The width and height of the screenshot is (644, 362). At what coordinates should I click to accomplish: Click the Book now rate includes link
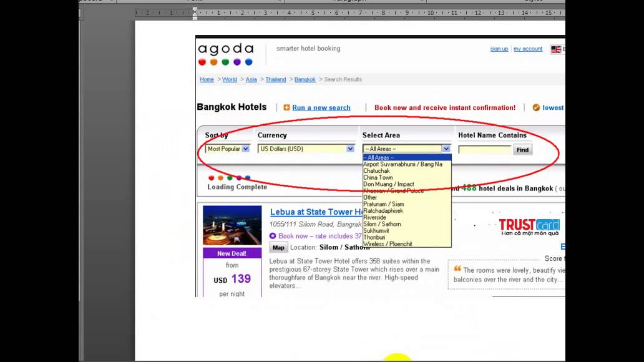tap(320, 236)
